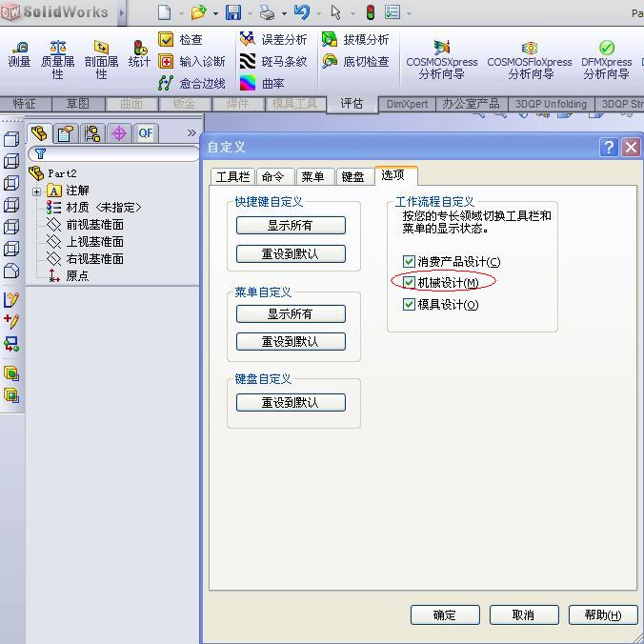Select the FeatureManager design tree tab
Screen dimensions: 644x644
(x=39, y=133)
